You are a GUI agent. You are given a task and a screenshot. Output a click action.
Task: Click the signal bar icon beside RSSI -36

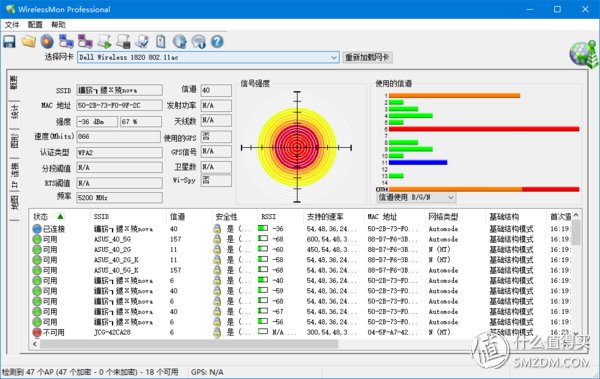(262, 229)
